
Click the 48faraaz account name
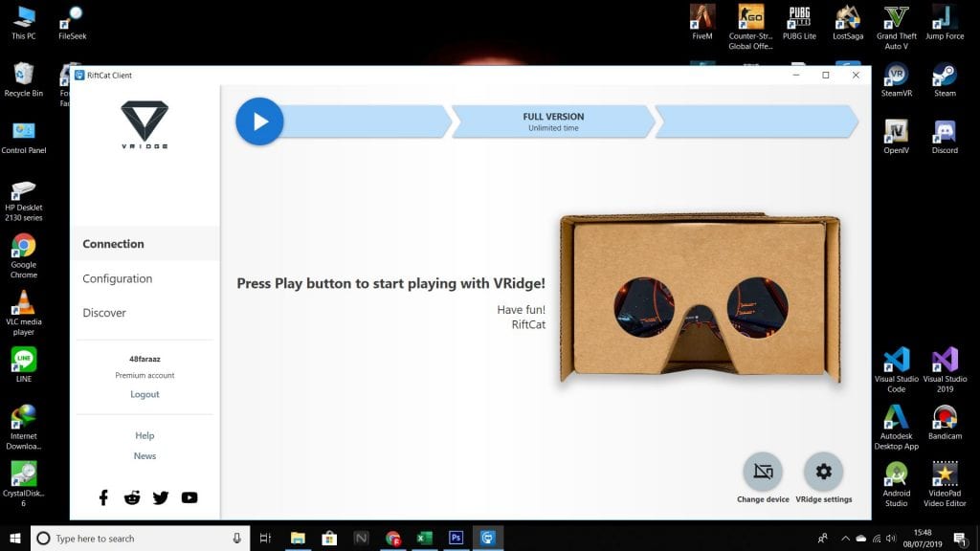145,360
